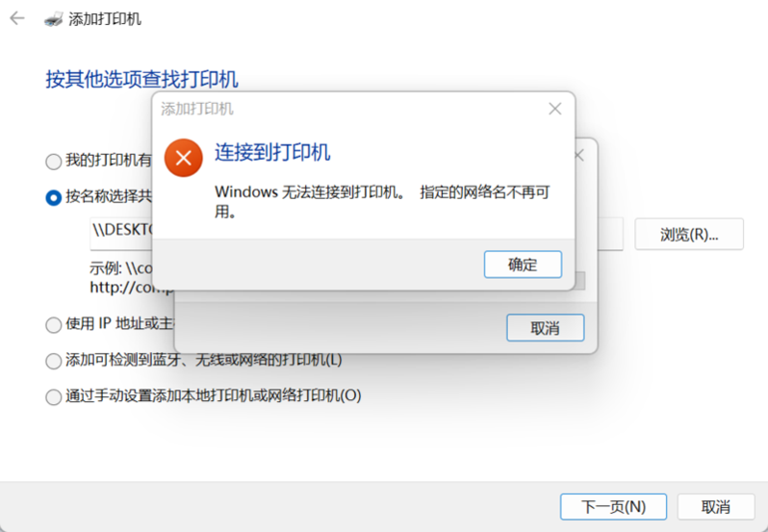Close the partially hidden dialog behind the error

click(x=579, y=156)
